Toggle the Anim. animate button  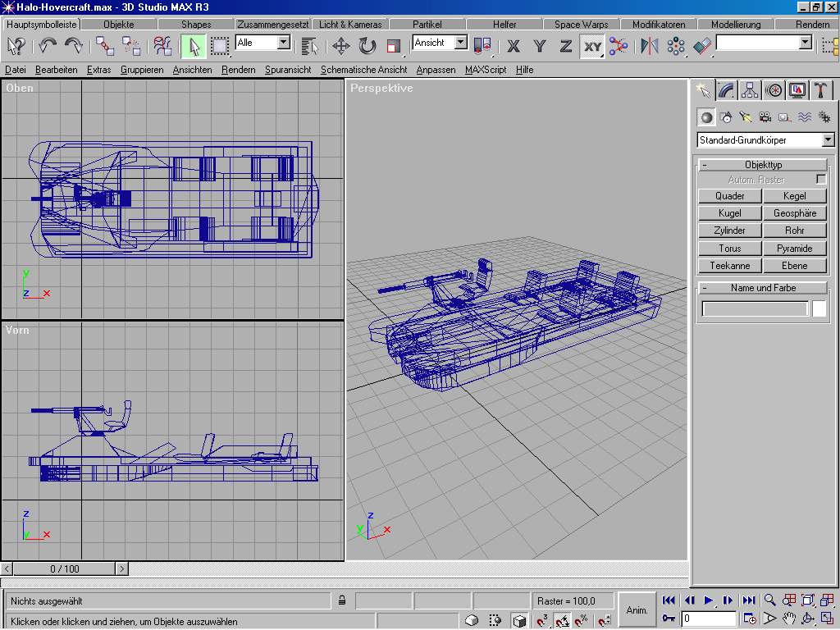pos(637,609)
